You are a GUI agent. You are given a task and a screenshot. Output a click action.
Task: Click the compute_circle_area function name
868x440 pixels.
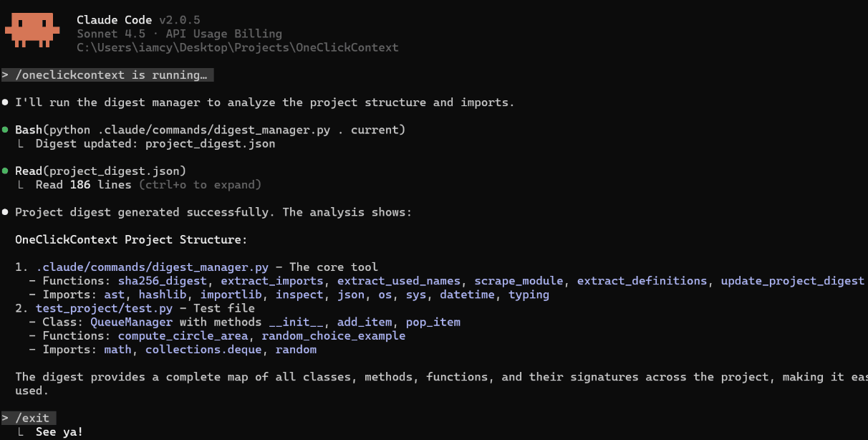pyautogui.click(x=183, y=335)
